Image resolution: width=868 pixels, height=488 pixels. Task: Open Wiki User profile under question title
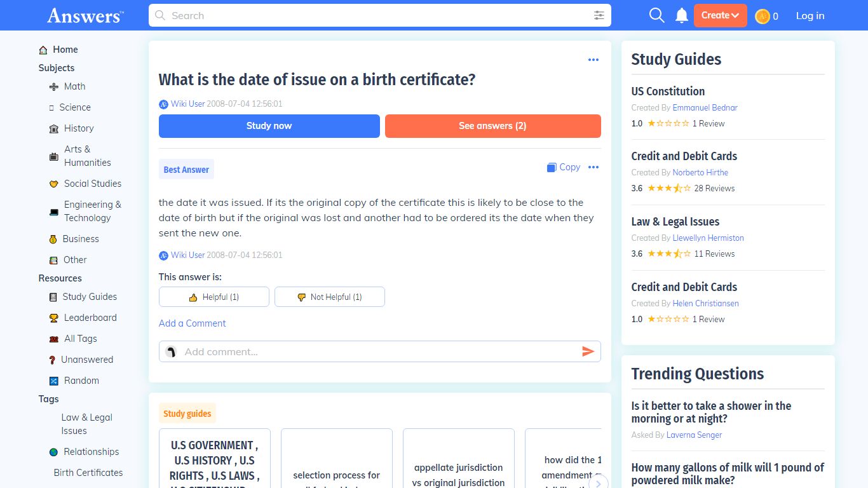click(187, 104)
